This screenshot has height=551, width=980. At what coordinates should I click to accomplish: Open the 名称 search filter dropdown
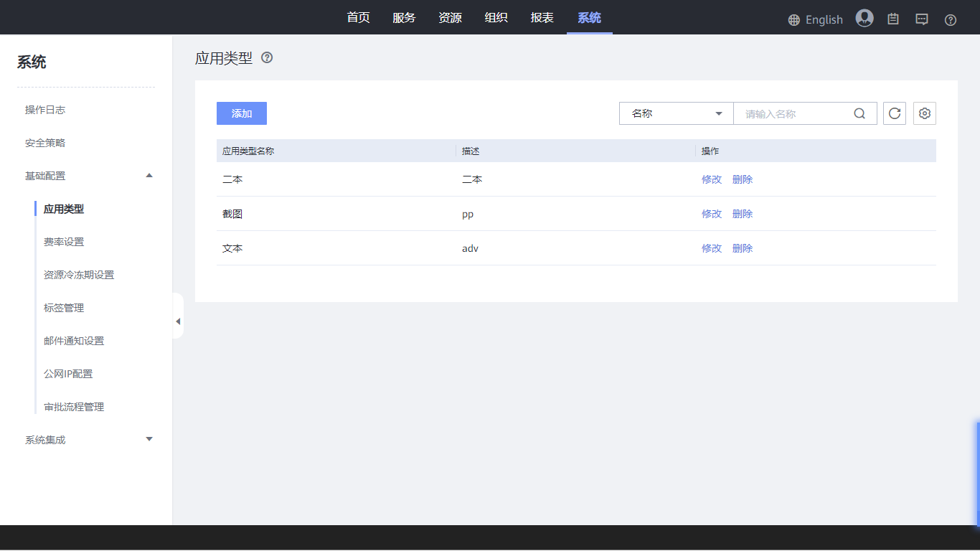pyautogui.click(x=676, y=113)
